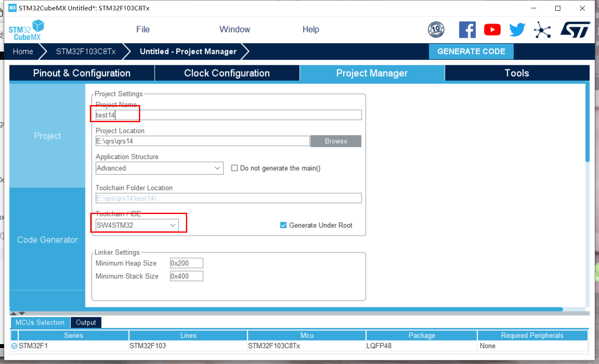Expand bottom panel with down arrow
599x364 pixels.
click(22, 313)
